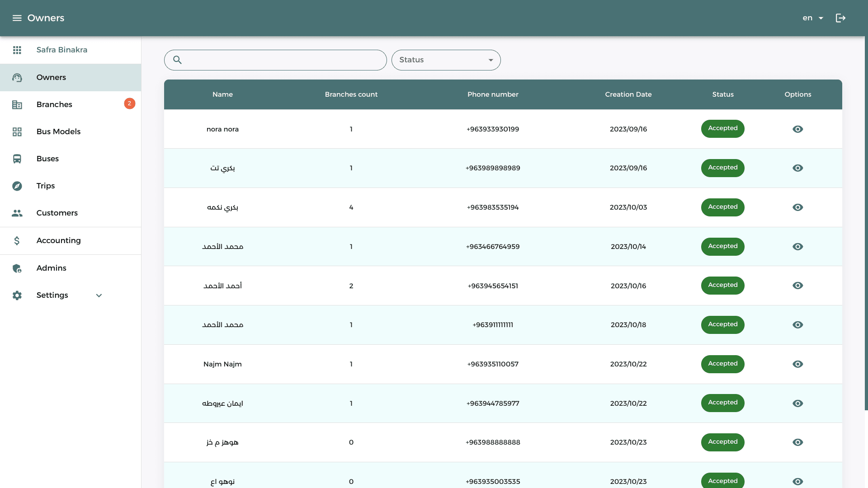Open the en language dropdown
Viewport: 868px width, 488px height.
(813, 18)
